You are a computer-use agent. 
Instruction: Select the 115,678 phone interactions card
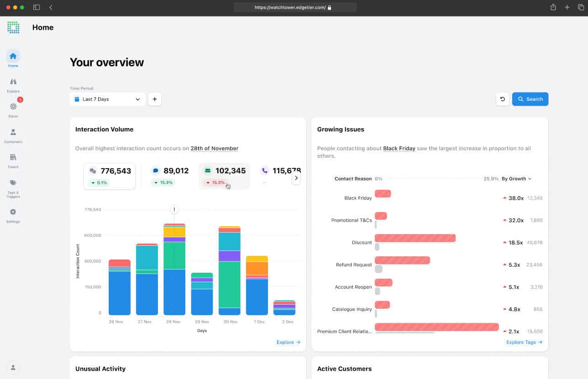tap(280, 176)
